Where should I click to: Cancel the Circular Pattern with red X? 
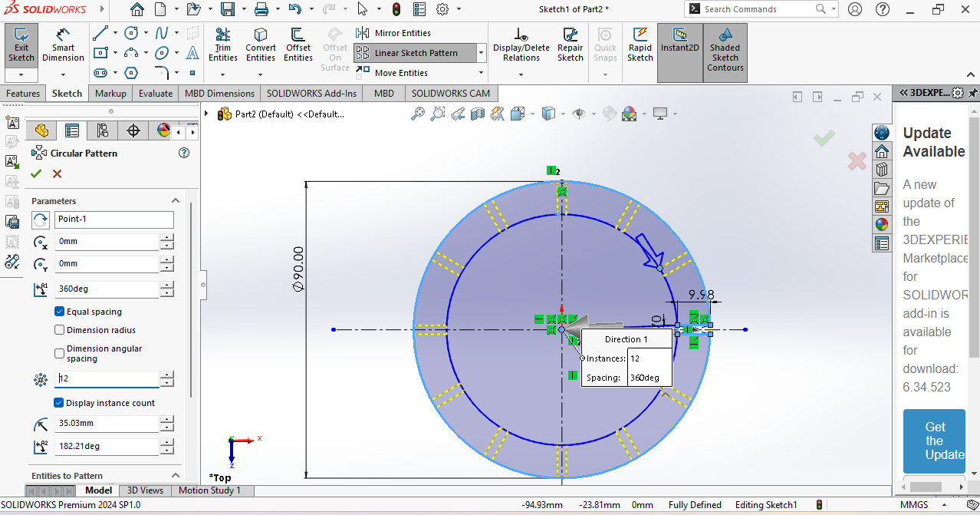click(x=57, y=174)
